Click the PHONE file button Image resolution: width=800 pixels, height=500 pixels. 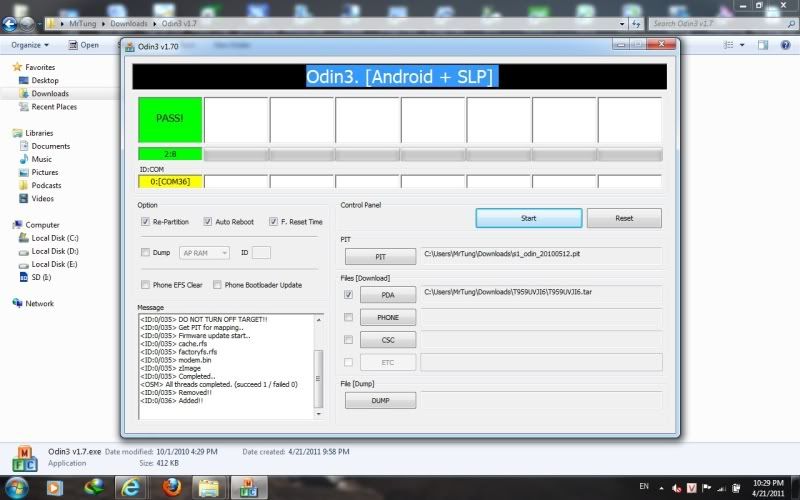click(x=388, y=317)
